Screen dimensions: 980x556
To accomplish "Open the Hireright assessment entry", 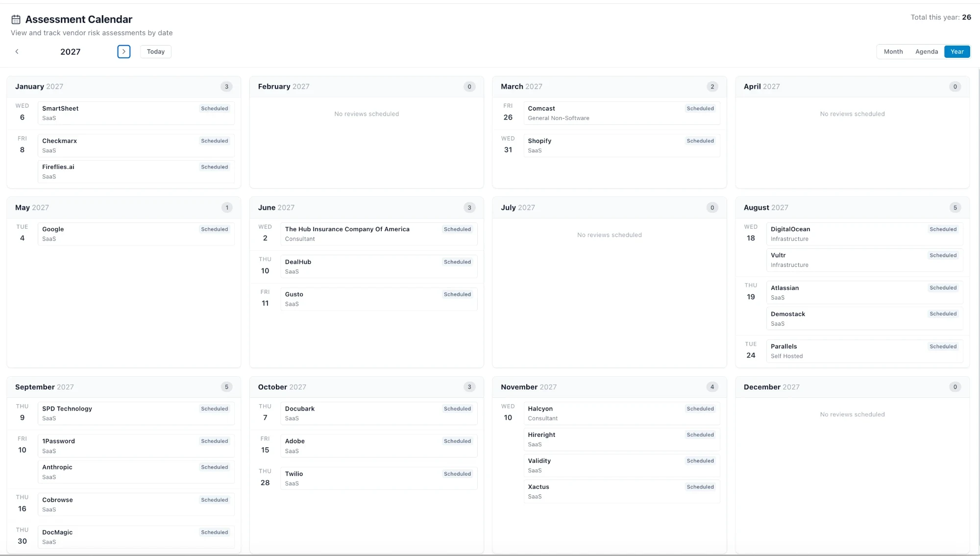I will (622, 439).
